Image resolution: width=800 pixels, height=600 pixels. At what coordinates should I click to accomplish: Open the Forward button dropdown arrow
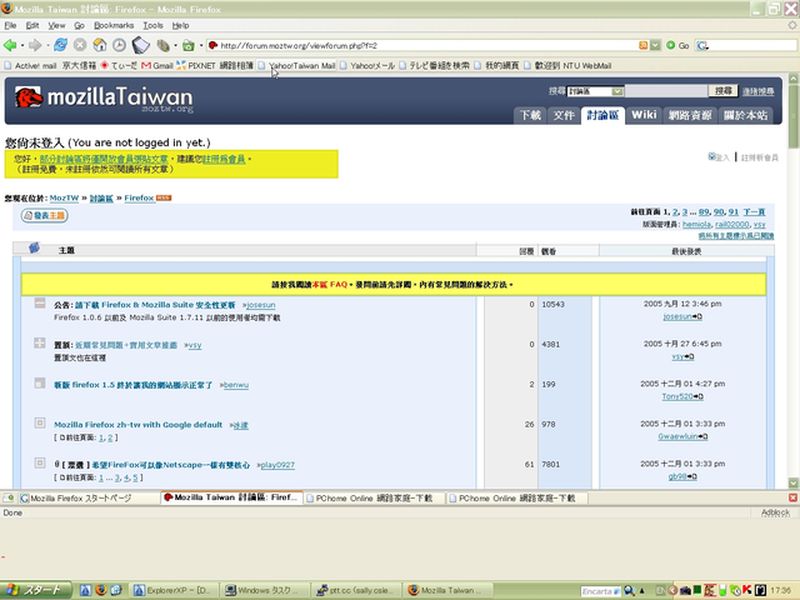point(47,46)
